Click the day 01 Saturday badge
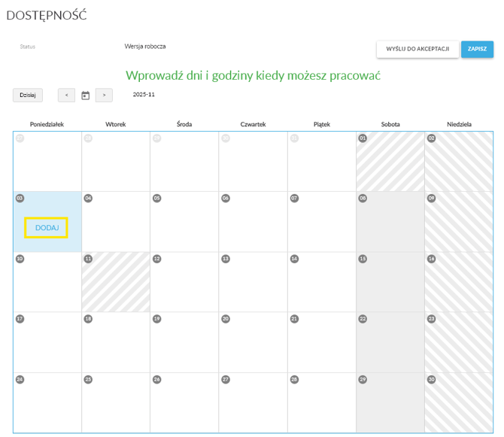This screenshot has height=437, width=504. [x=363, y=138]
